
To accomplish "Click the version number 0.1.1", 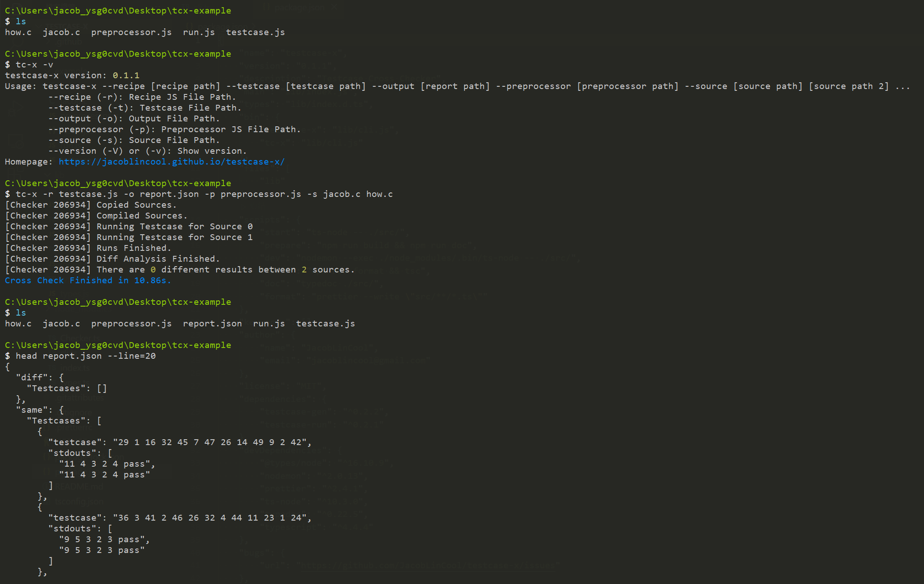I will tap(126, 76).
